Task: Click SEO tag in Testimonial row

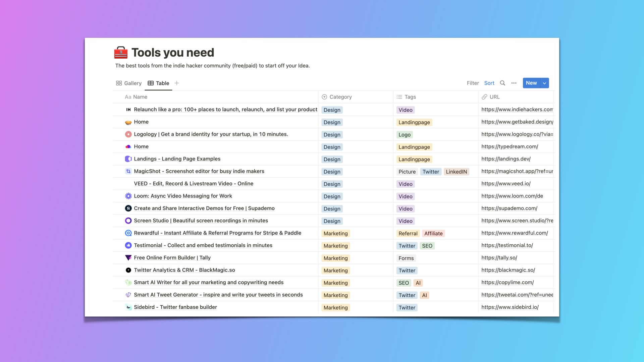Action: (x=427, y=246)
